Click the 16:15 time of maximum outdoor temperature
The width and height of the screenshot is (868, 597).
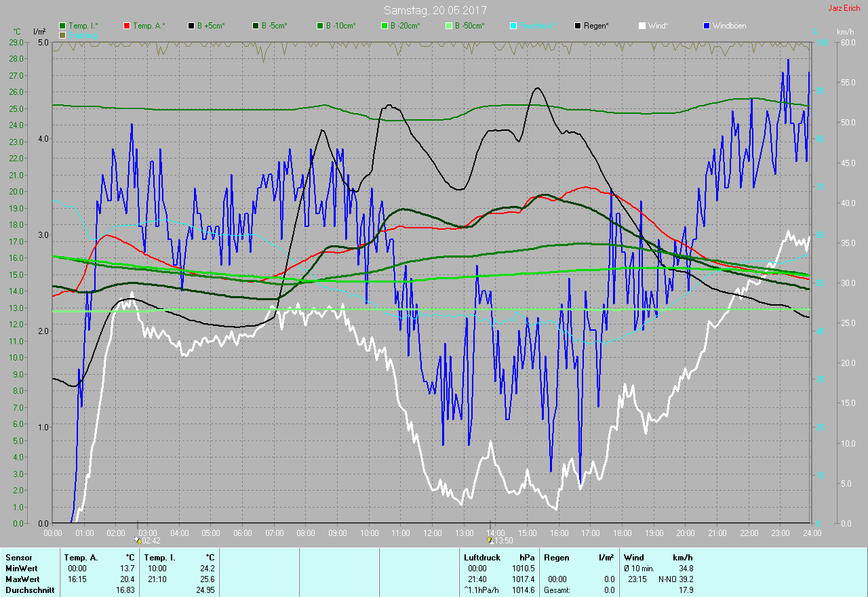pyautogui.click(x=77, y=579)
